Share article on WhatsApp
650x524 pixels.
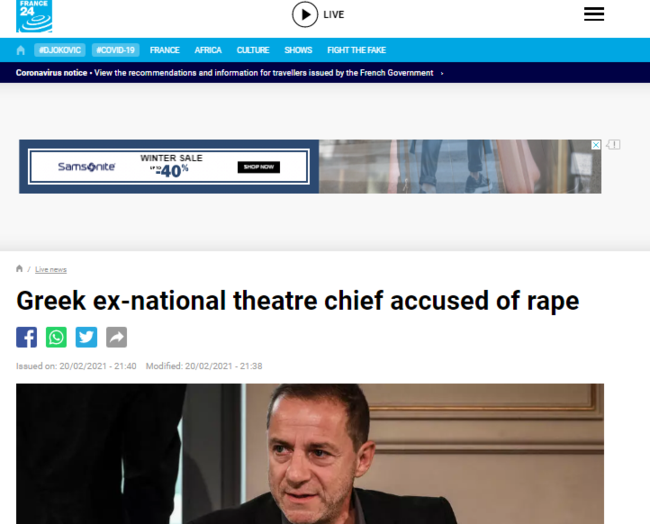click(x=56, y=337)
